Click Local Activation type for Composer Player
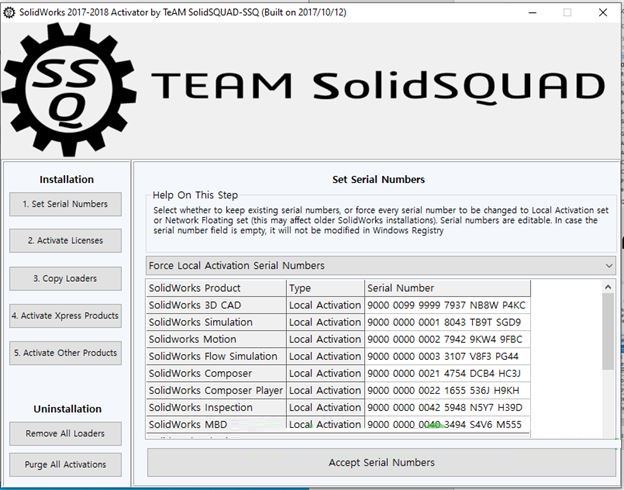This screenshot has height=490, width=624. click(325, 391)
